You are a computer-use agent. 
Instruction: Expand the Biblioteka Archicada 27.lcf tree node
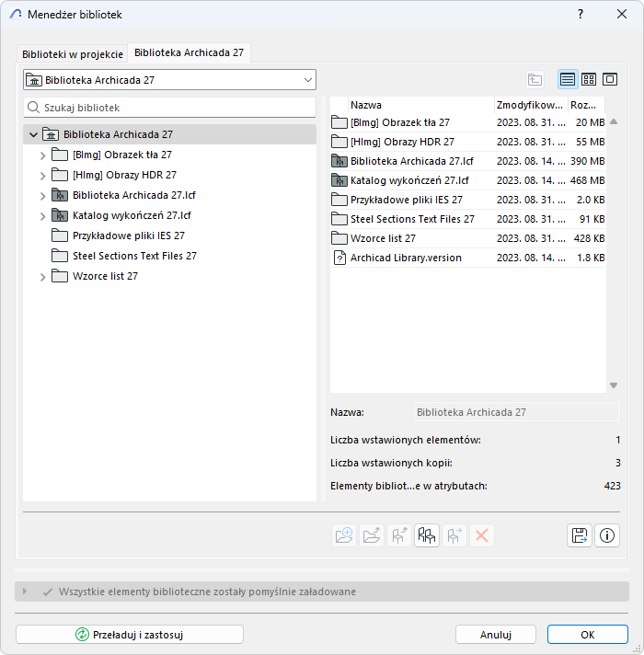click(42, 196)
